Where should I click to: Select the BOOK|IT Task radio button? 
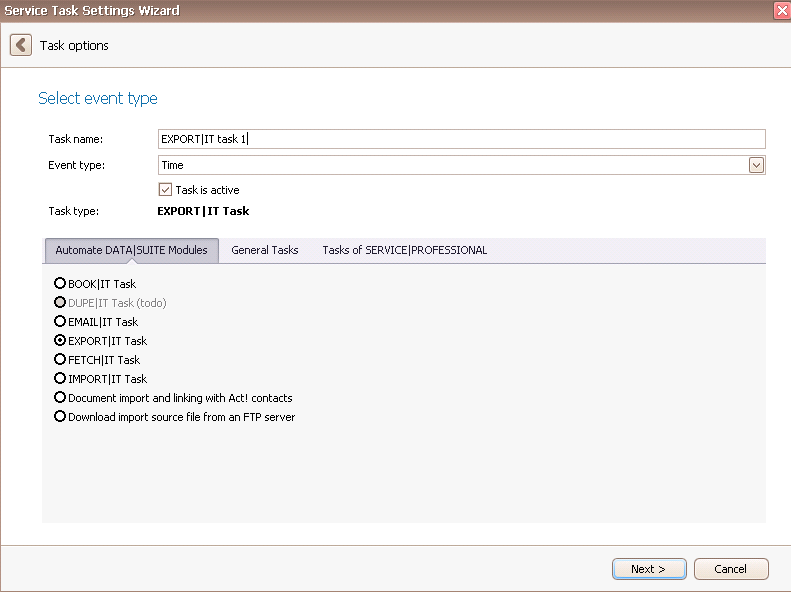[x=60, y=283]
